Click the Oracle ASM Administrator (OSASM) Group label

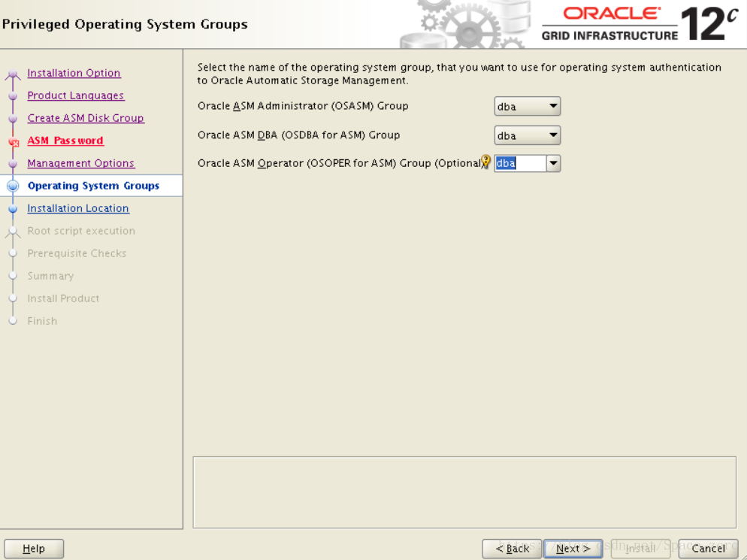point(303,106)
